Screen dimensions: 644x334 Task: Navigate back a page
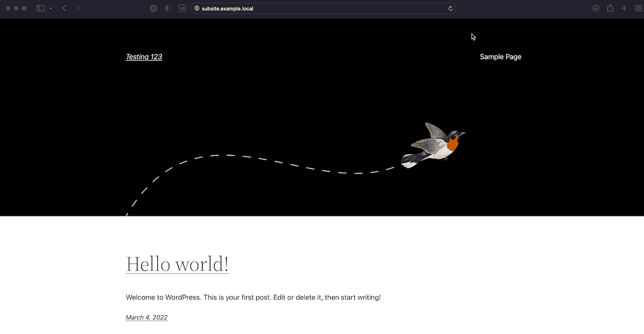click(64, 8)
